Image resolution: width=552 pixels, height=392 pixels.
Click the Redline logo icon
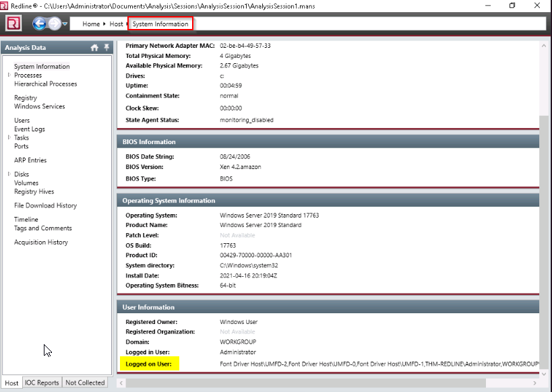point(13,24)
